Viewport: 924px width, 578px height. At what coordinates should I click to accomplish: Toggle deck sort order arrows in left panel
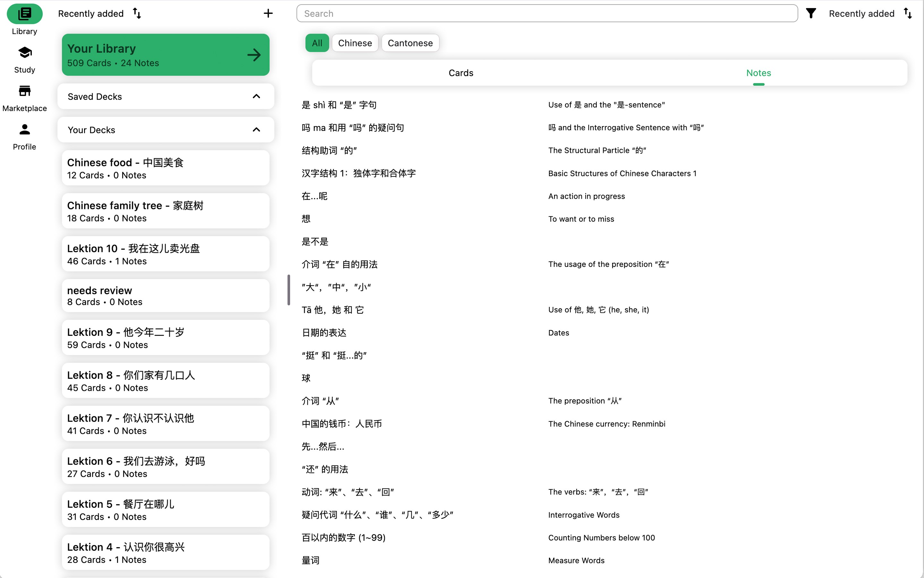point(137,14)
